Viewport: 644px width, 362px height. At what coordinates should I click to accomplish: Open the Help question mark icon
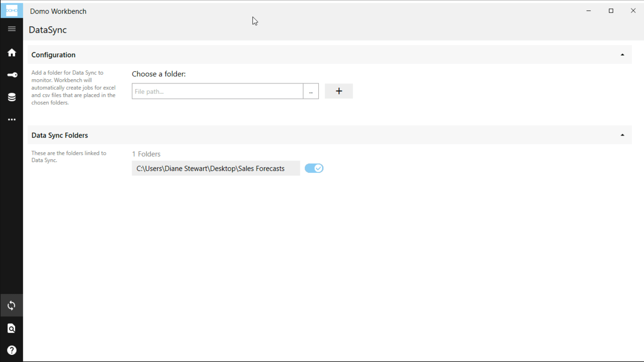[x=11, y=350]
